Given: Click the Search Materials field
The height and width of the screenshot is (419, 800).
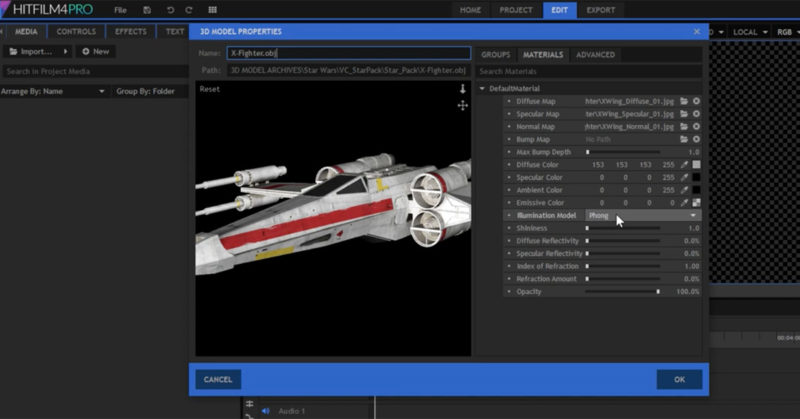Looking at the screenshot, I should click(589, 71).
